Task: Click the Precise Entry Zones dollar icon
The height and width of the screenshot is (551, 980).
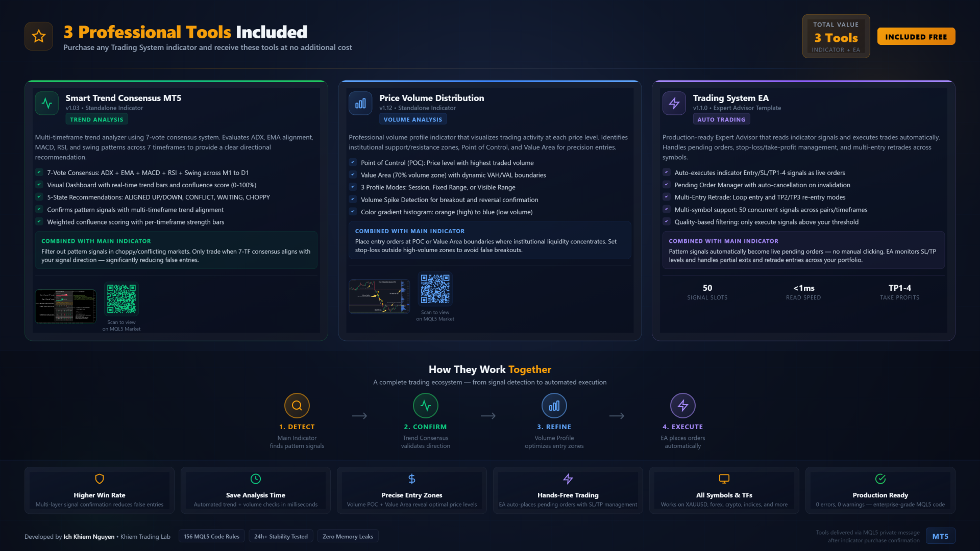Action: coord(412,479)
